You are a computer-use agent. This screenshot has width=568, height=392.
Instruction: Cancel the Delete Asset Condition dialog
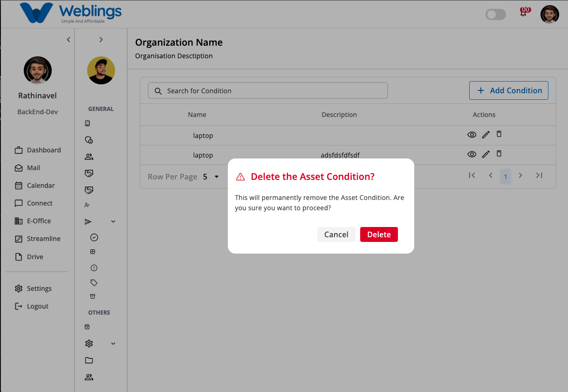click(x=336, y=234)
